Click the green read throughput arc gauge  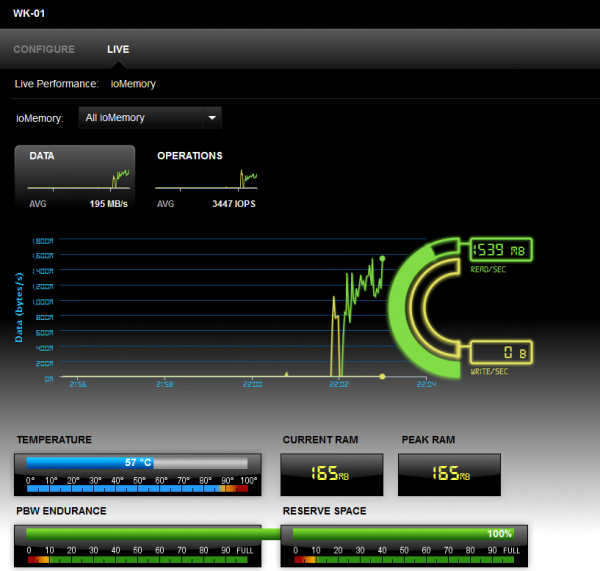click(402, 300)
